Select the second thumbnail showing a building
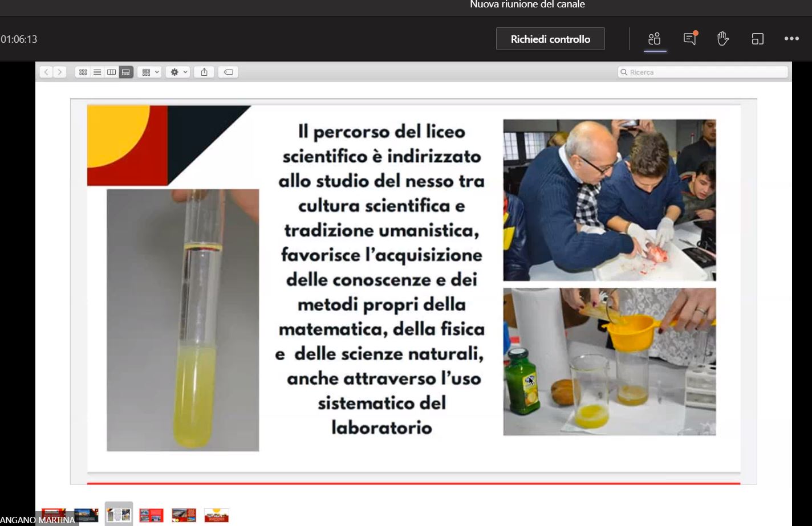 tap(87, 515)
